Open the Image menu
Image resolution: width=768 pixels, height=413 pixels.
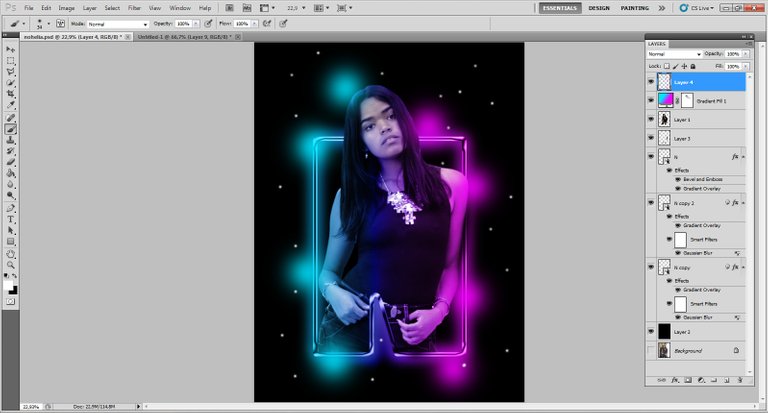[67, 8]
